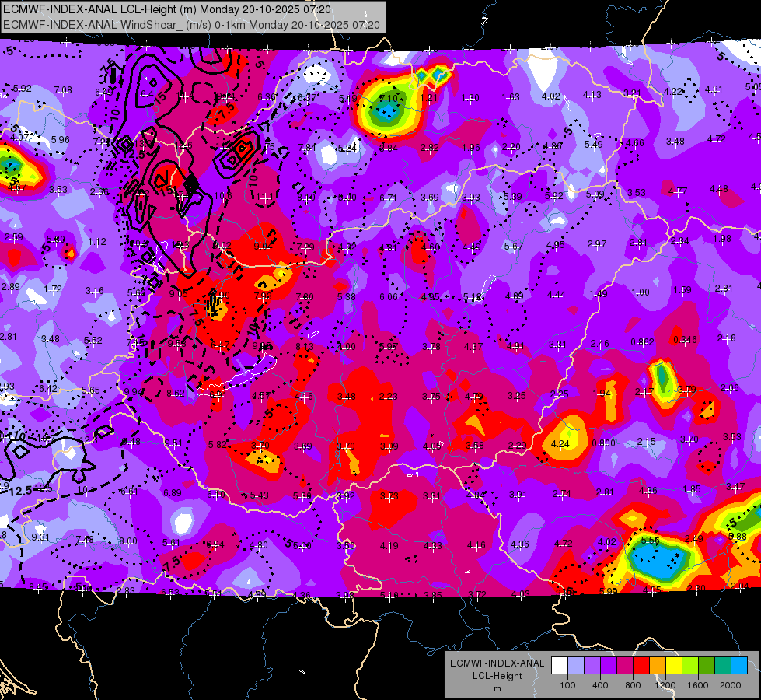Click the wind shear value '3.16'
This screenshot has width=761, height=700.
(x=95, y=291)
